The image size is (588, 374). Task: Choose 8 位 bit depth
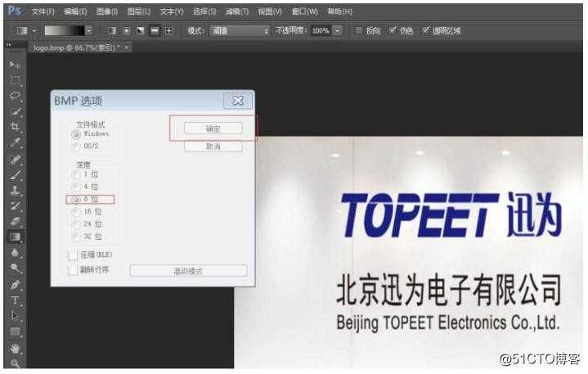pyautogui.click(x=76, y=200)
